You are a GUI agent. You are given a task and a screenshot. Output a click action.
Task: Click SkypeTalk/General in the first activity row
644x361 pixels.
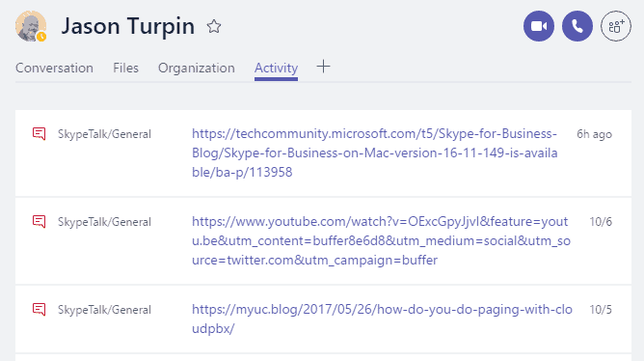tap(104, 134)
